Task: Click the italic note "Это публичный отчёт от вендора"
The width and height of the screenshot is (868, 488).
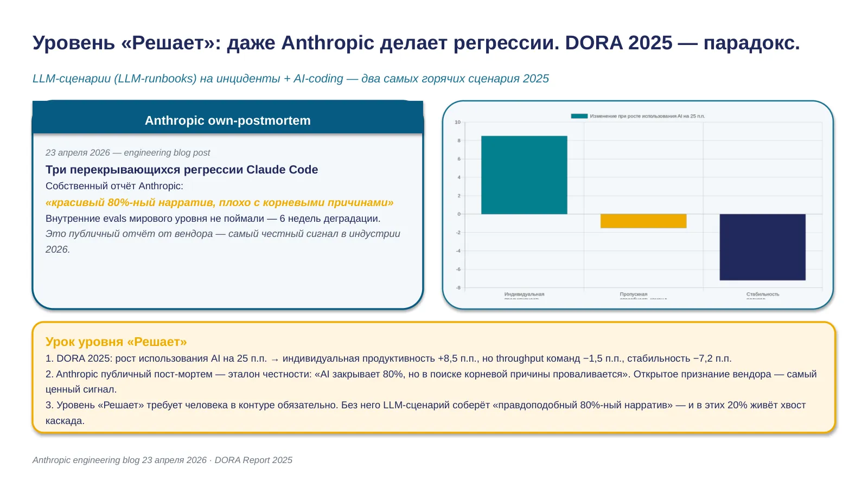Action: (x=223, y=241)
